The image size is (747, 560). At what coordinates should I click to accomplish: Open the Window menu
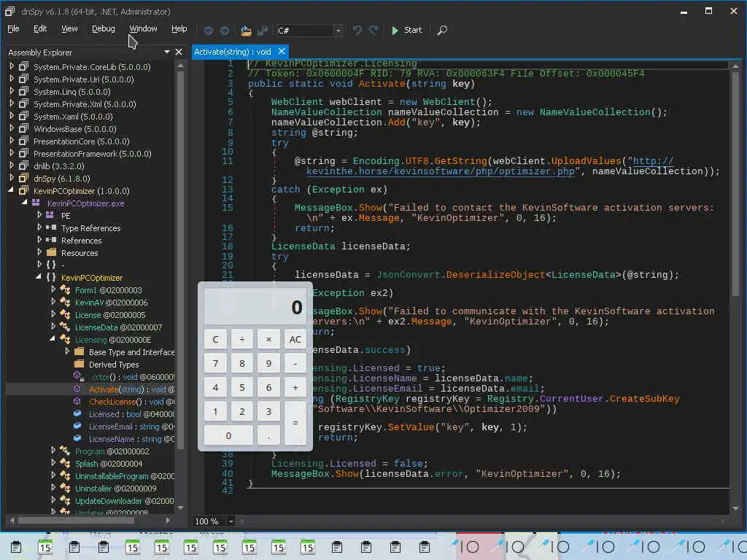(143, 28)
